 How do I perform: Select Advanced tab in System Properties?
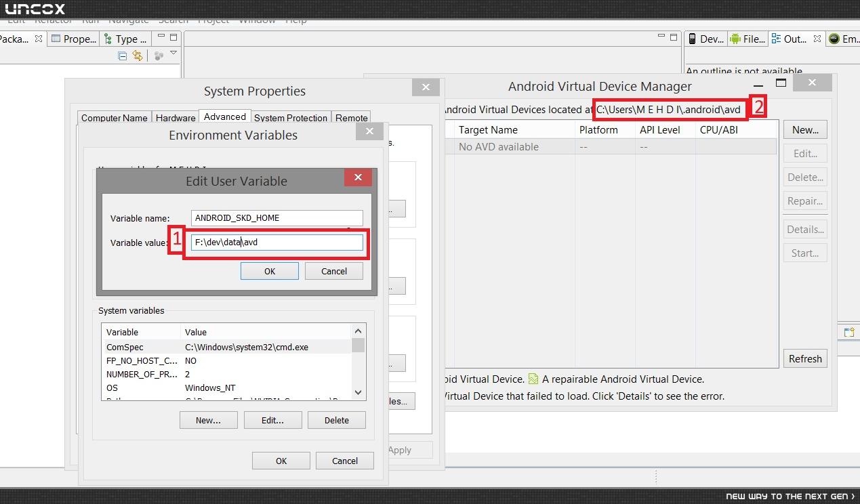[225, 117]
